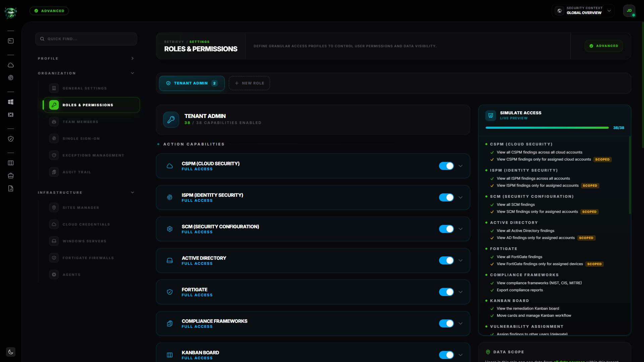The height and width of the screenshot is (362, 644).
Task: Open the fingerprint identity icon in left rail
Action: coord(11,78)
